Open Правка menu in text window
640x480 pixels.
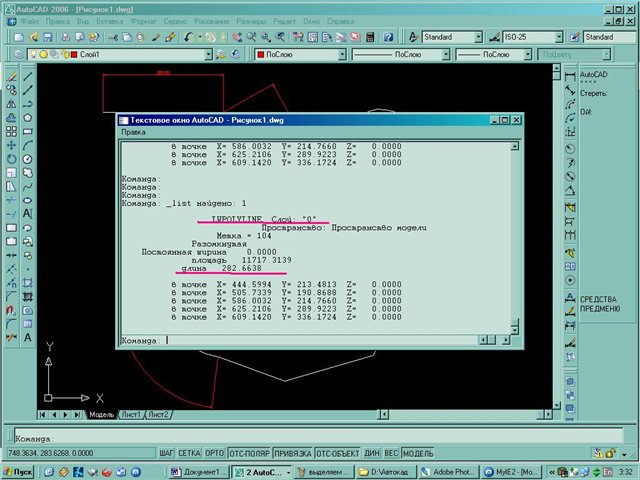pyautogui.click(x=133, y=132)
